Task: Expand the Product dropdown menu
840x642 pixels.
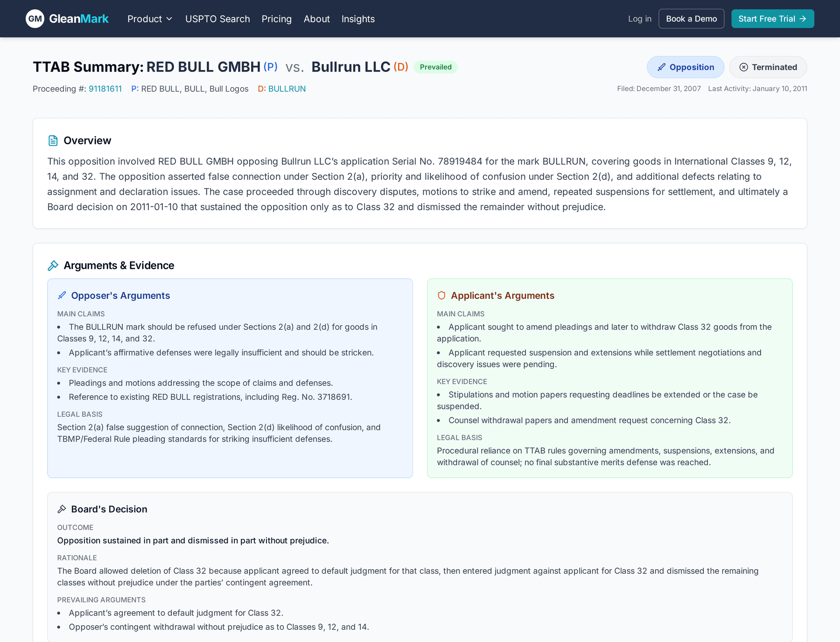Action: (x=150, y=19)
